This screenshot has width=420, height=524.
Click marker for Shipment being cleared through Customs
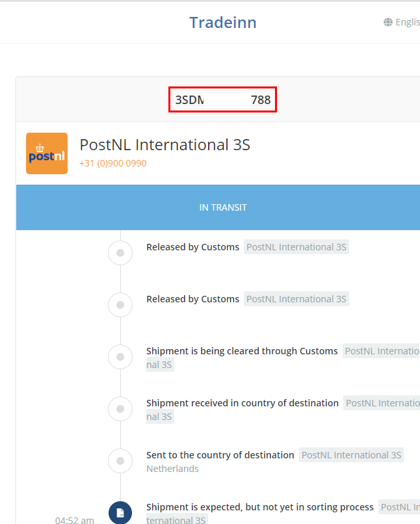120,357
